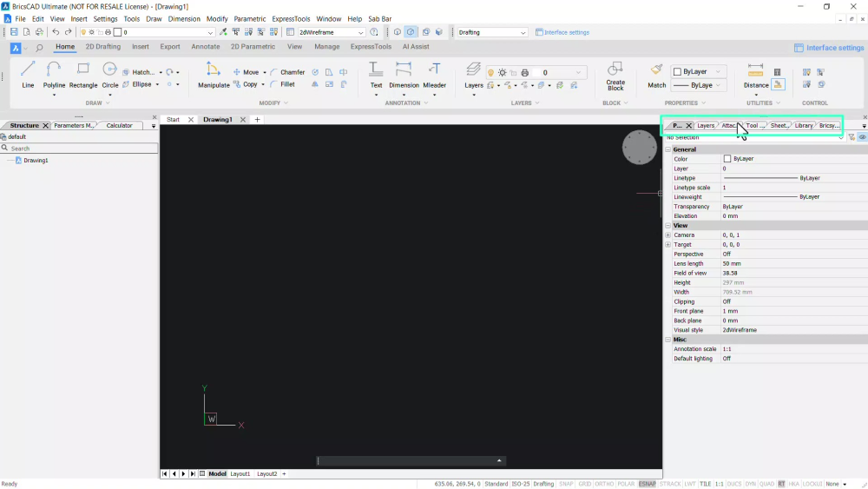Click the Model tab button
The width and height of the screenshot is (868, 489).
pyautogui.click(x=218, y=474)
